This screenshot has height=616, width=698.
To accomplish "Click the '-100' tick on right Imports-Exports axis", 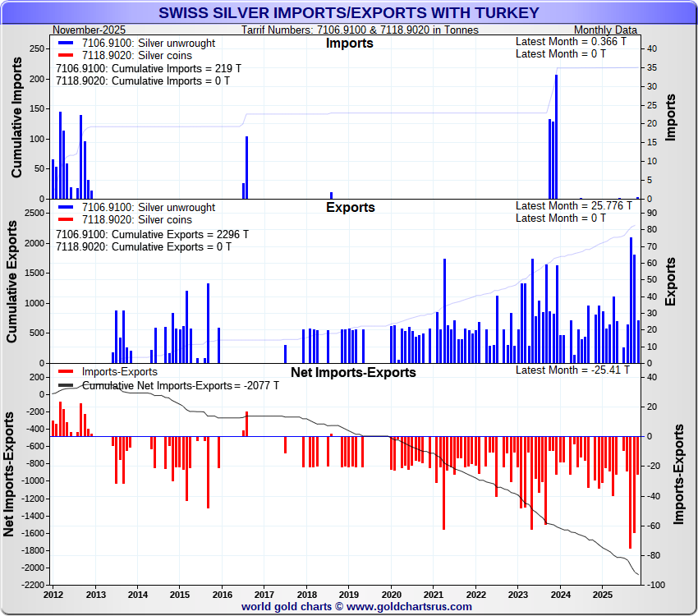I will pos(657,585).
